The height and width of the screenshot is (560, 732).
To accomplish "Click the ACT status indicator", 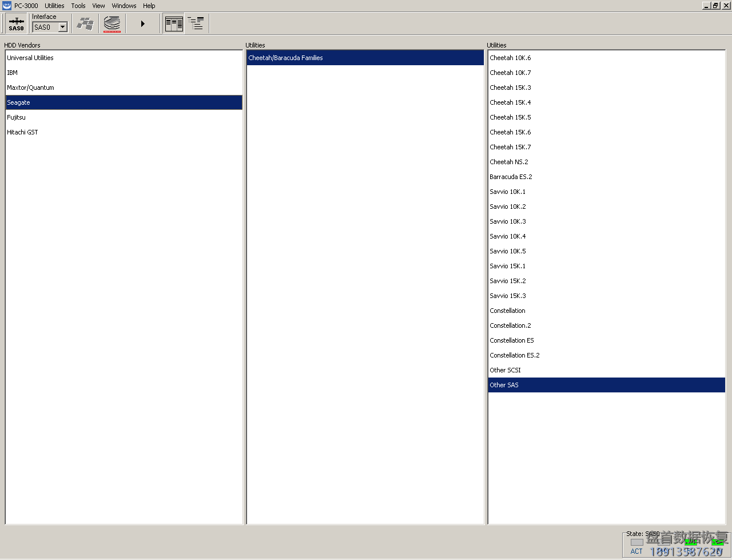I will pos(636,542).
